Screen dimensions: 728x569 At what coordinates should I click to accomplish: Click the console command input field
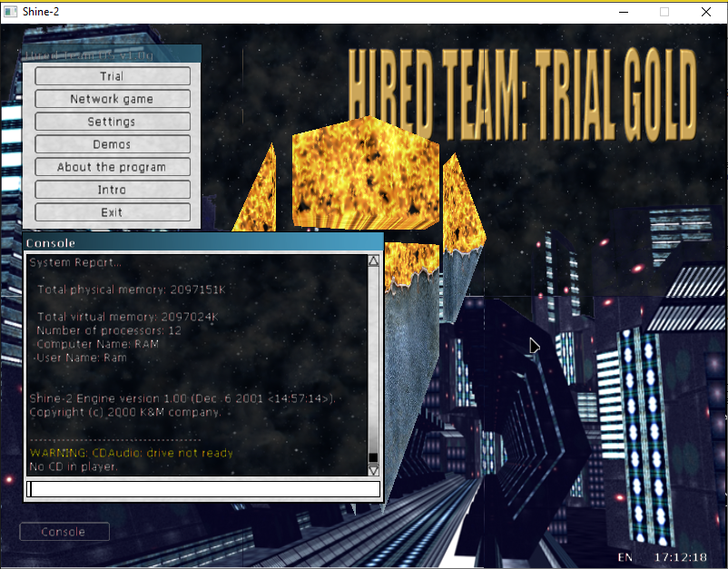coord(203,489)
